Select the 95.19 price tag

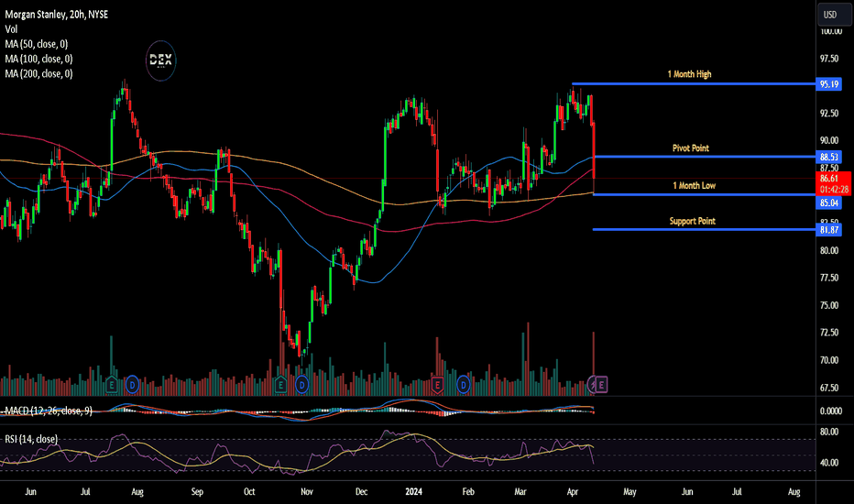[x=829, y=84]
